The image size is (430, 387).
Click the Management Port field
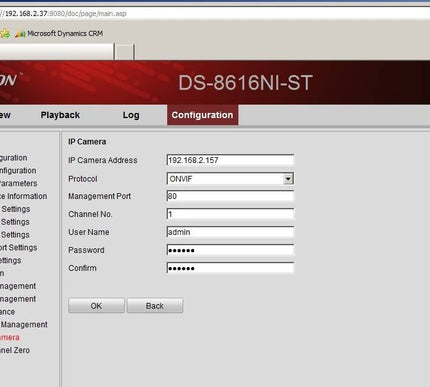(x=230, y=196)
